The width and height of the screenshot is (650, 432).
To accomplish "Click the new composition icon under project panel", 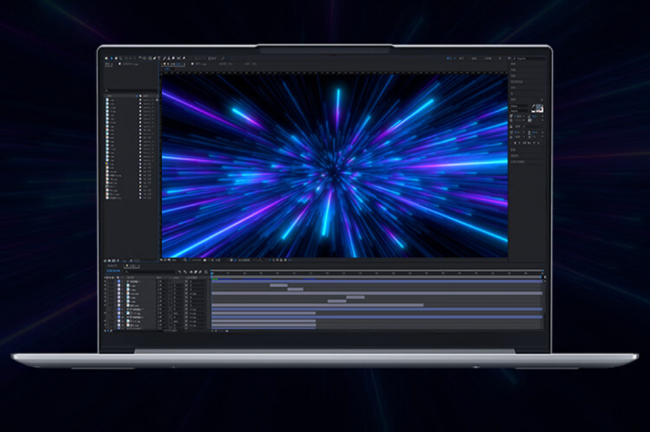I will coord(114,260).
